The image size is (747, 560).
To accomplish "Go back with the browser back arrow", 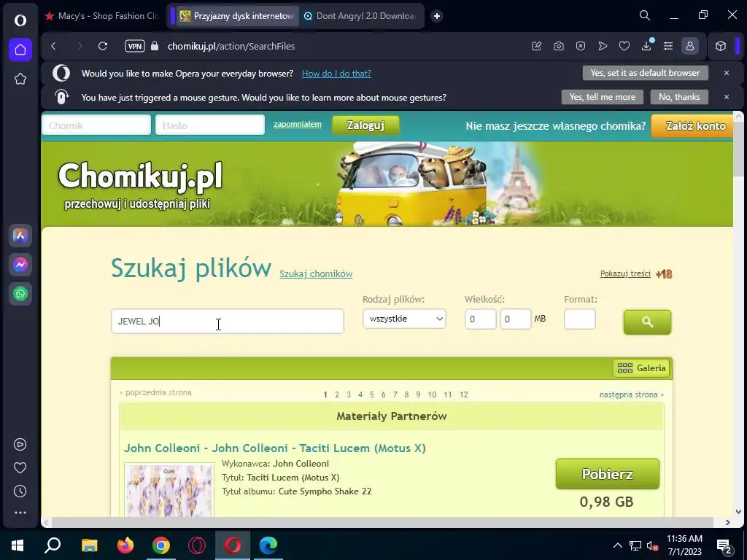I will click(x=53, y=46).
